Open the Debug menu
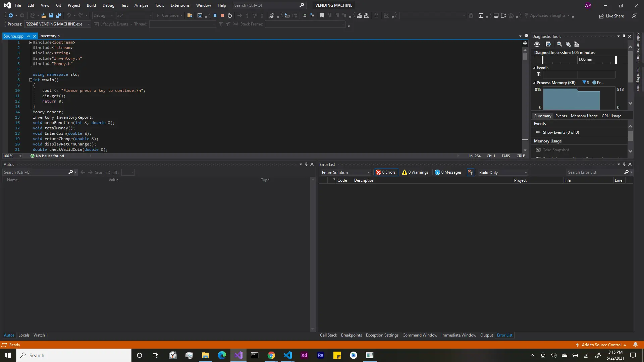Viewport: 644px width, 362px height. (x=108, y=5)
